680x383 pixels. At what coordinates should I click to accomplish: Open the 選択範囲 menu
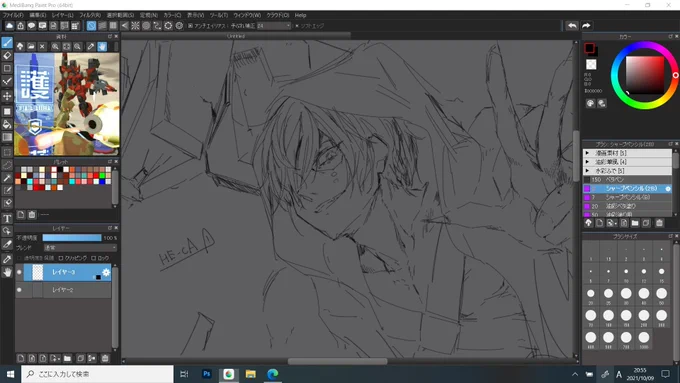coord(120,15)
